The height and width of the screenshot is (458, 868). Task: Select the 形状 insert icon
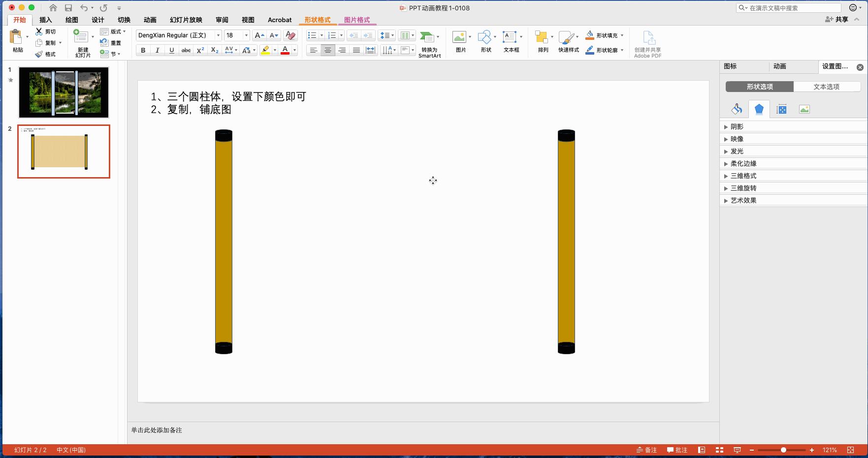click(x=485, y=42)
